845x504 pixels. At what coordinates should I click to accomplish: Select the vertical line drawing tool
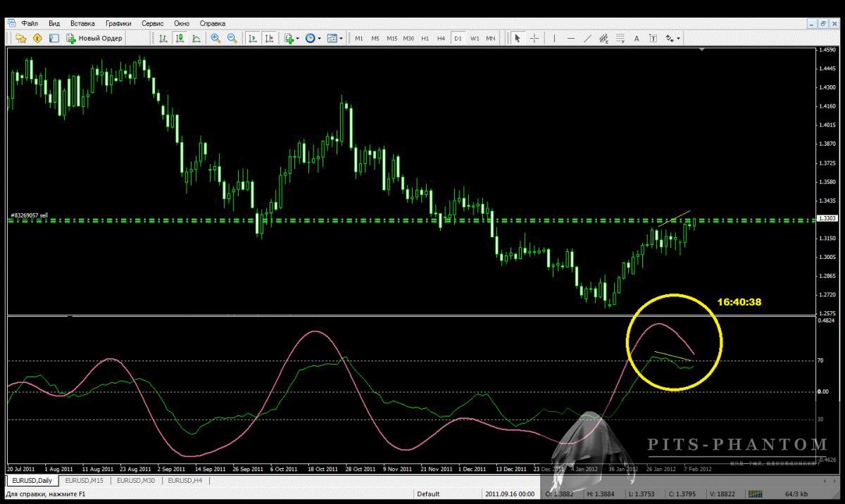554,38
